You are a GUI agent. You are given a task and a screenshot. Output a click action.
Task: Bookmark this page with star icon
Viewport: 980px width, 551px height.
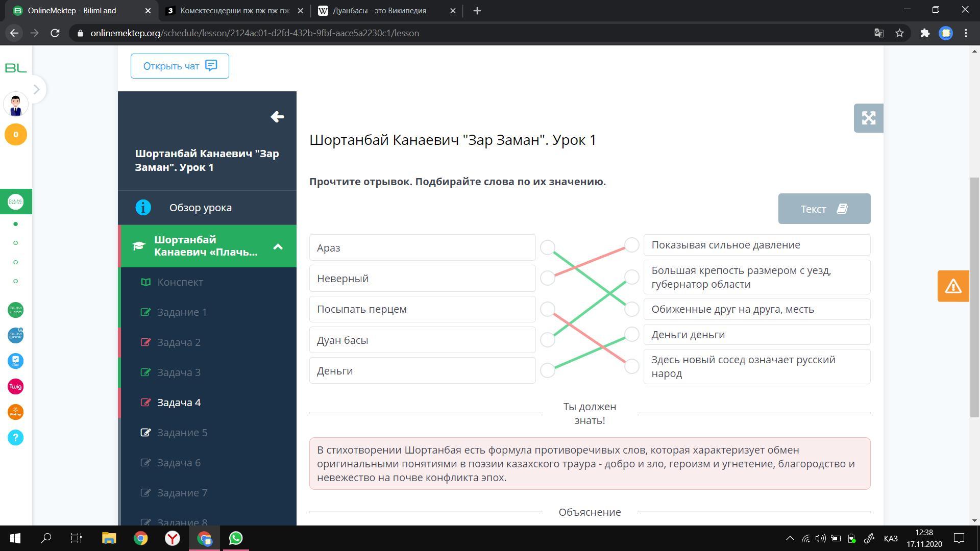tap(899, 33)
